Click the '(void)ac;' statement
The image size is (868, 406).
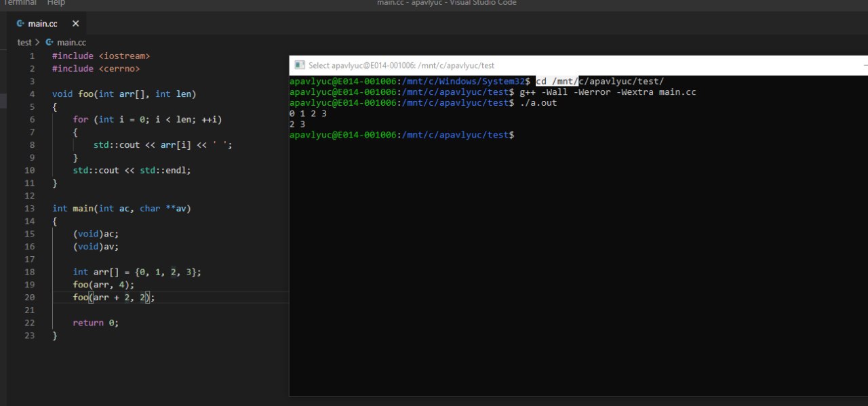pyautogui.click(x=96, y=234)
